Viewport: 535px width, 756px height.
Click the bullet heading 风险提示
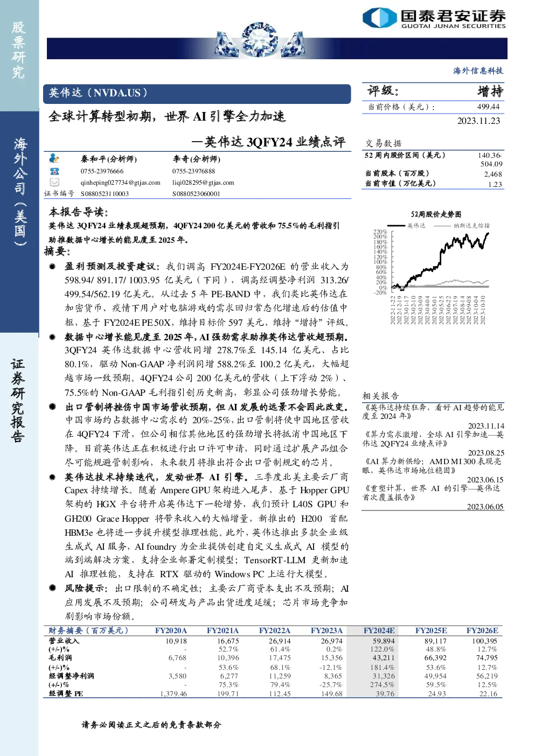(x=86, y=589)
